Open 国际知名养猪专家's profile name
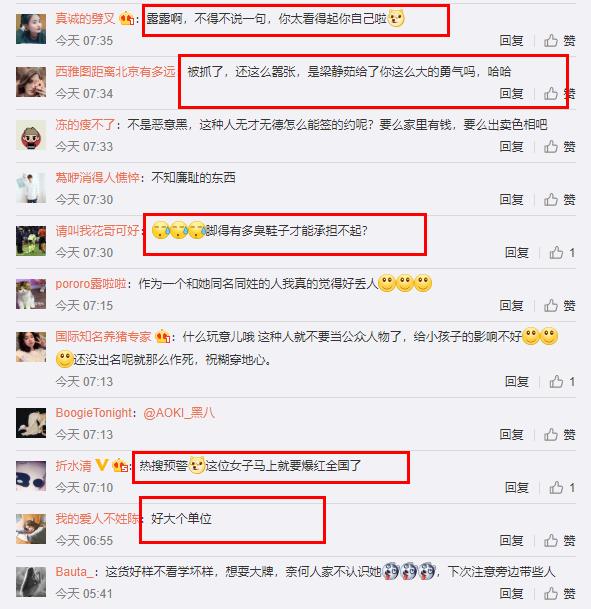 [x=103, y=336]
